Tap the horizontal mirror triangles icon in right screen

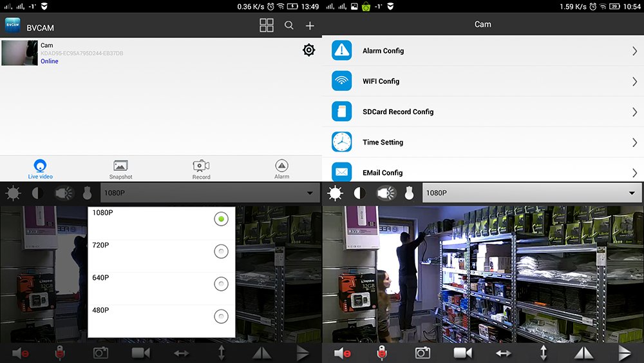click(583, 353)
